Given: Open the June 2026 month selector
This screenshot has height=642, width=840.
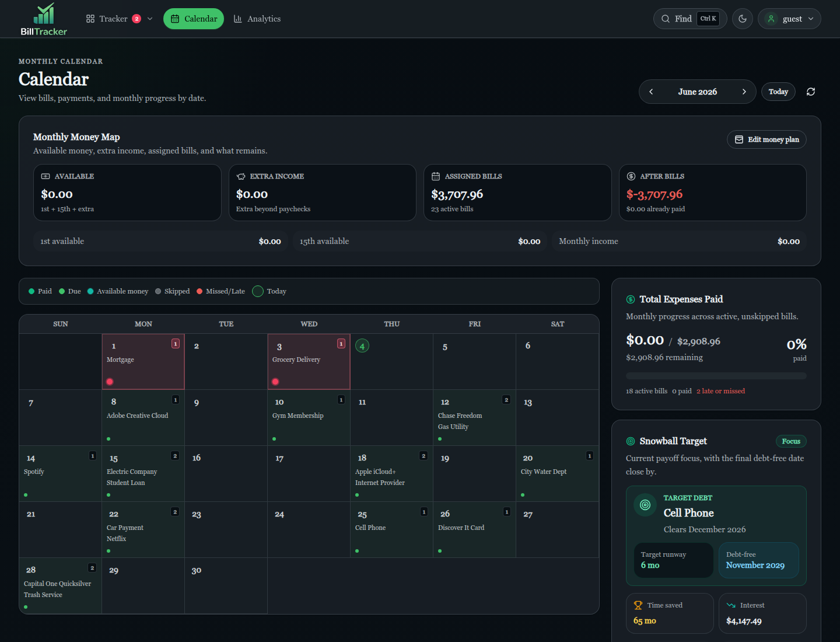Looking at the screenshot, I should pyautogui.click(x=698, y=92).
